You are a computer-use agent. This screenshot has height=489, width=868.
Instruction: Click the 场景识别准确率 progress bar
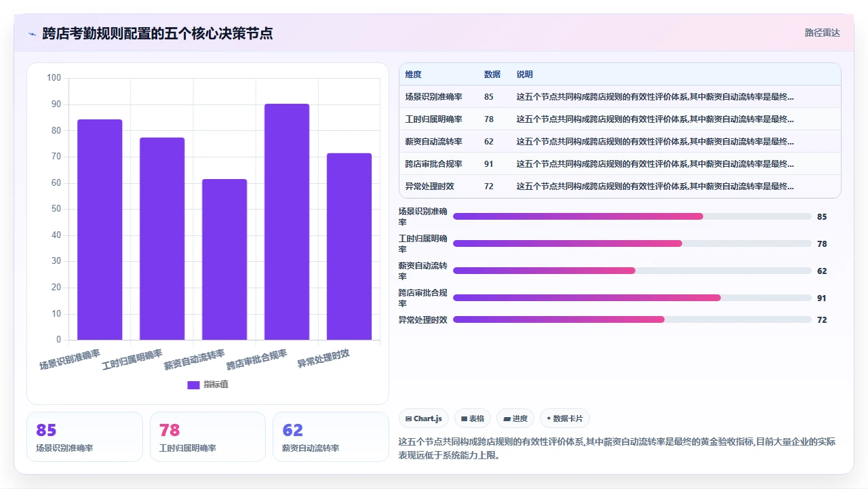632,216
